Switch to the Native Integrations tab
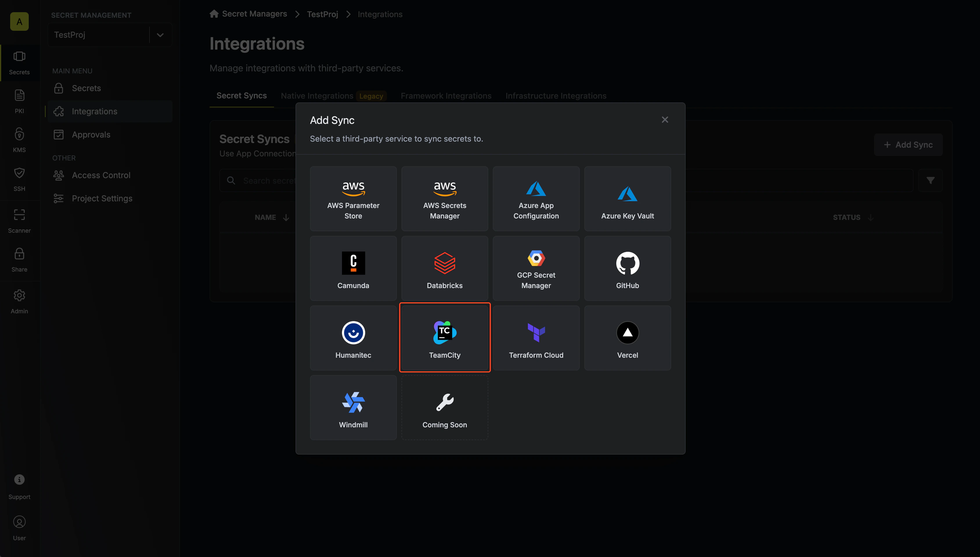This screenshot has height=557, width=980. tap(334, 96)
